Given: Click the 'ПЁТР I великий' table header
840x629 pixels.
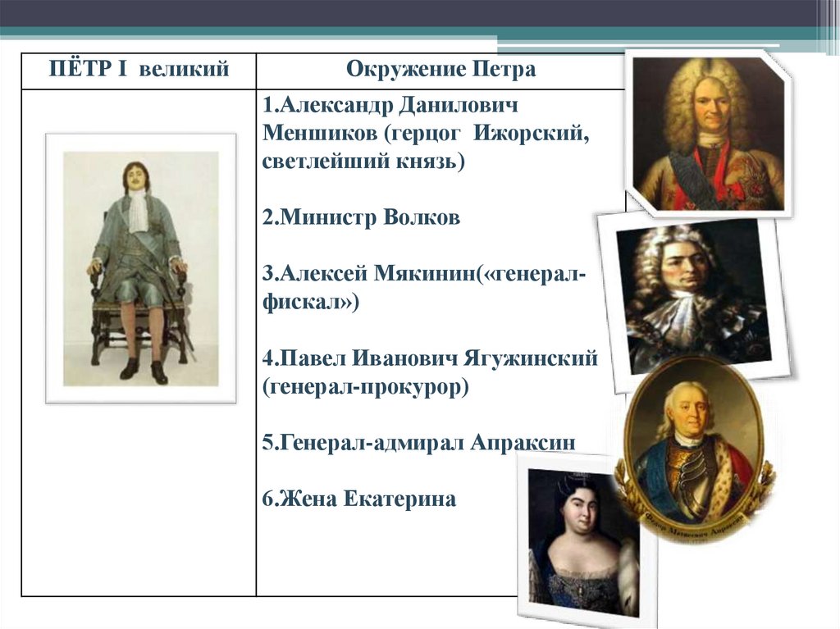Looking at the screenshot, I should coord(139,70).
